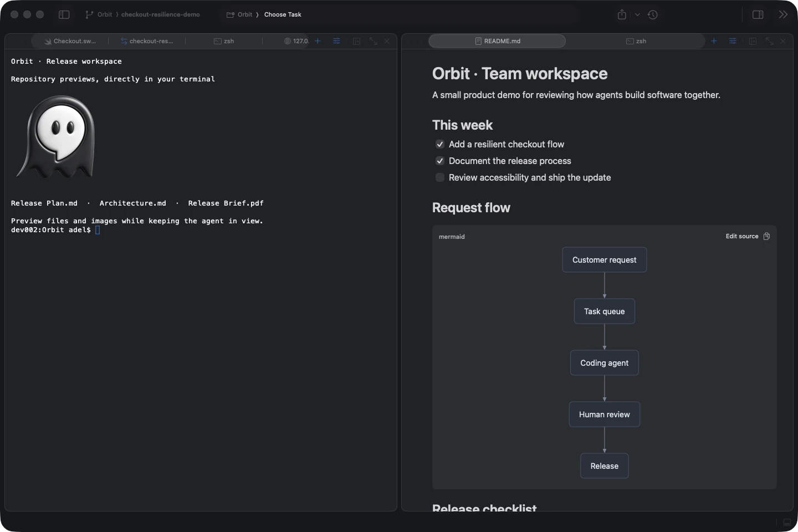
Task: Open the history clock icon
Action: [653, 14]
